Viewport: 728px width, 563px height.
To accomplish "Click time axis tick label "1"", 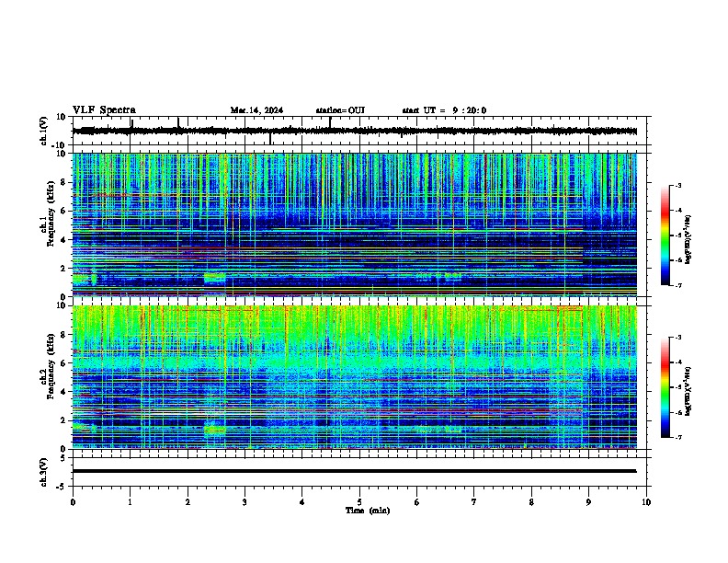I will tap(130, 502).
